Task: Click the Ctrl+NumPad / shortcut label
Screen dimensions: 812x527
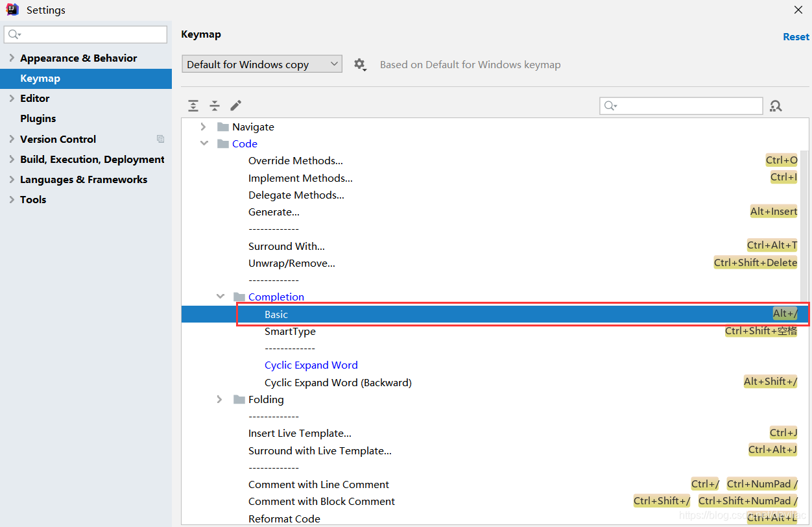Action: click(762, 484)
